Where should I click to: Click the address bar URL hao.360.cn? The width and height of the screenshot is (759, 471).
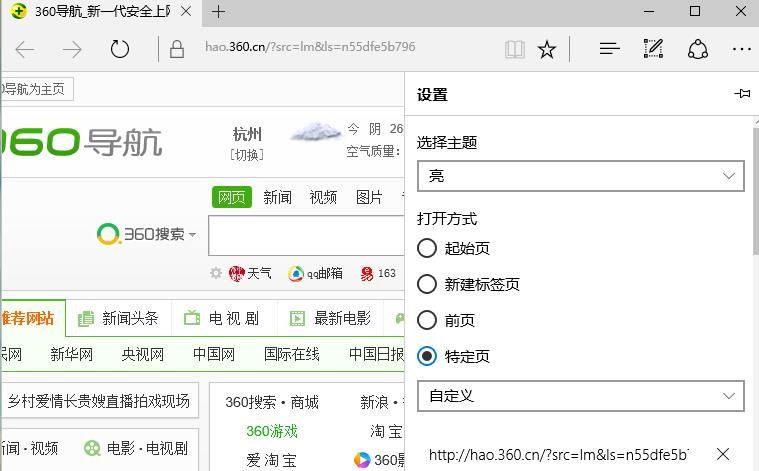310,47
